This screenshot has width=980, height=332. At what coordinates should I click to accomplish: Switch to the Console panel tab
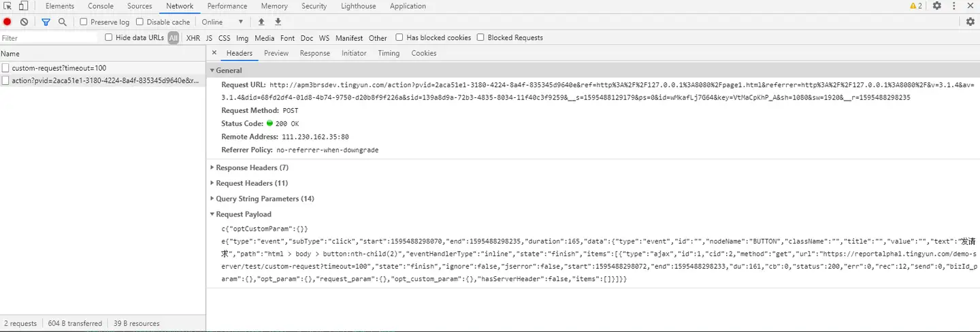click(x=101, y=6)
